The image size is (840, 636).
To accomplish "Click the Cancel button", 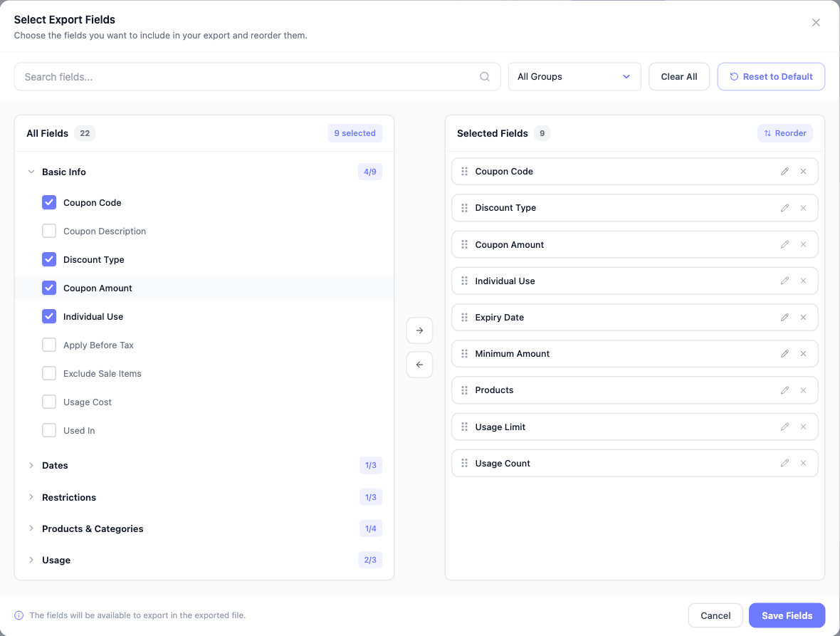I will pyautogui.click(x=715, y=615).
